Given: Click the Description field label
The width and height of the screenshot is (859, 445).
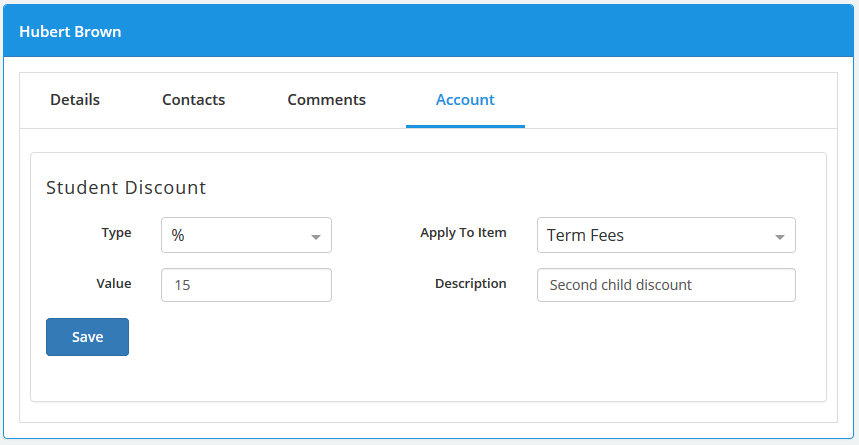Looking at the screenshot, I should (471, 283).
